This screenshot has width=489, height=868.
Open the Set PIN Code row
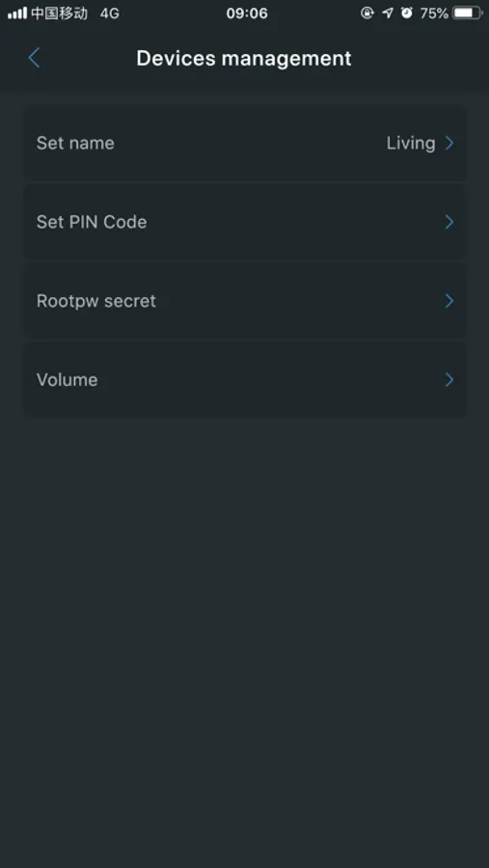click(244, 222)
